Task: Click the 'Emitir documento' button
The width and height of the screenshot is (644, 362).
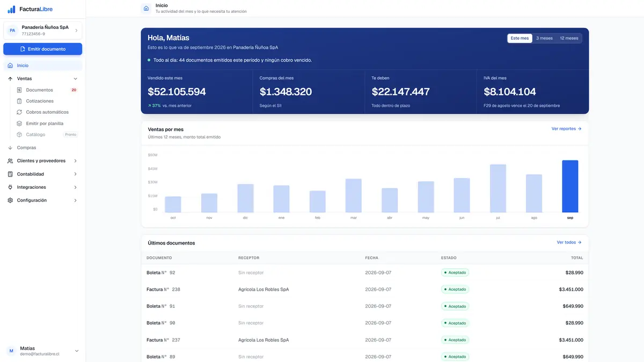Action: tap(42, 49)
